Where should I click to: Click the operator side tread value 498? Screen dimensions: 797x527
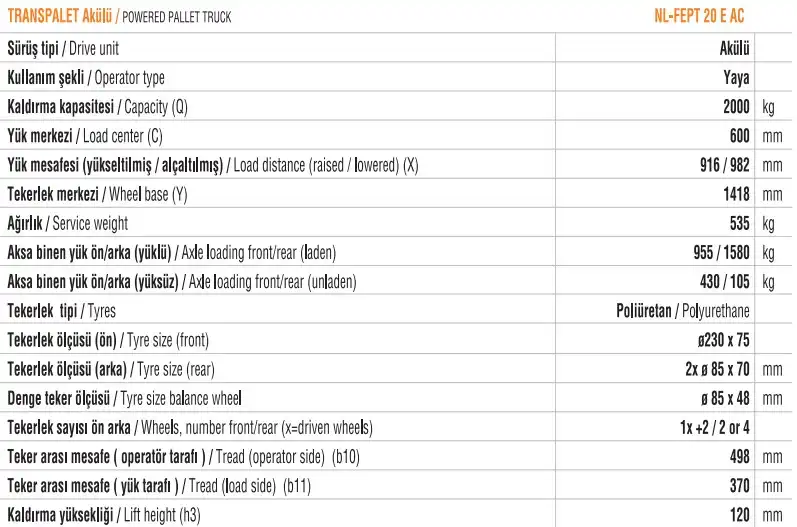point(740,457)
